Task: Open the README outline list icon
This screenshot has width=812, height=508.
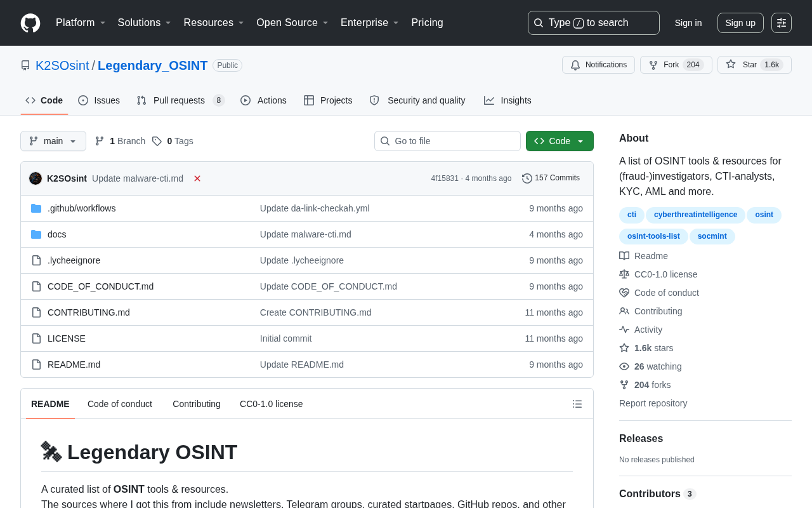Action: pyautogui.click(x=577, y=404)
